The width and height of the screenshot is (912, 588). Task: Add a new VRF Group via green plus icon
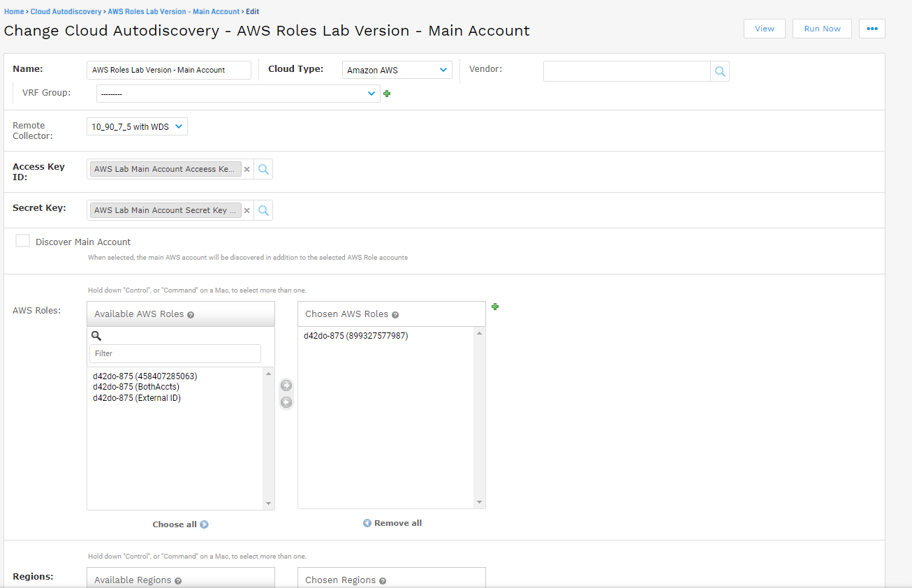click(387, 93)
